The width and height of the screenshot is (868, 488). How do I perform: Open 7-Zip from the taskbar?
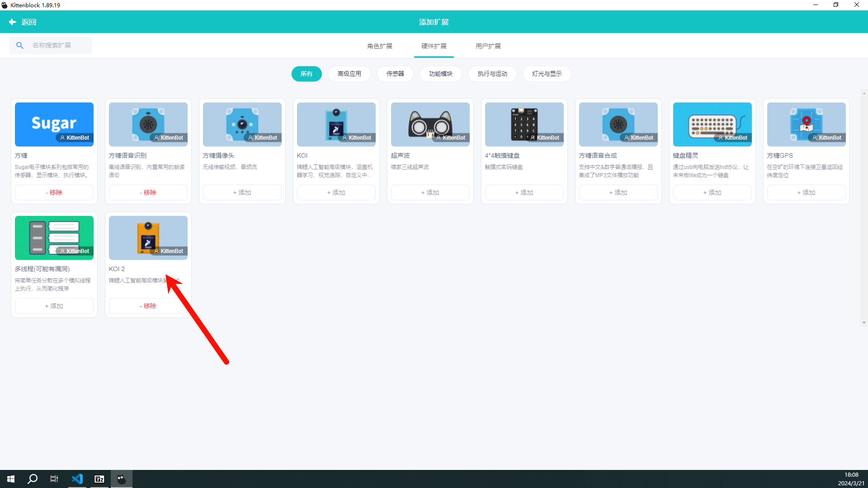tap(99, 479)
